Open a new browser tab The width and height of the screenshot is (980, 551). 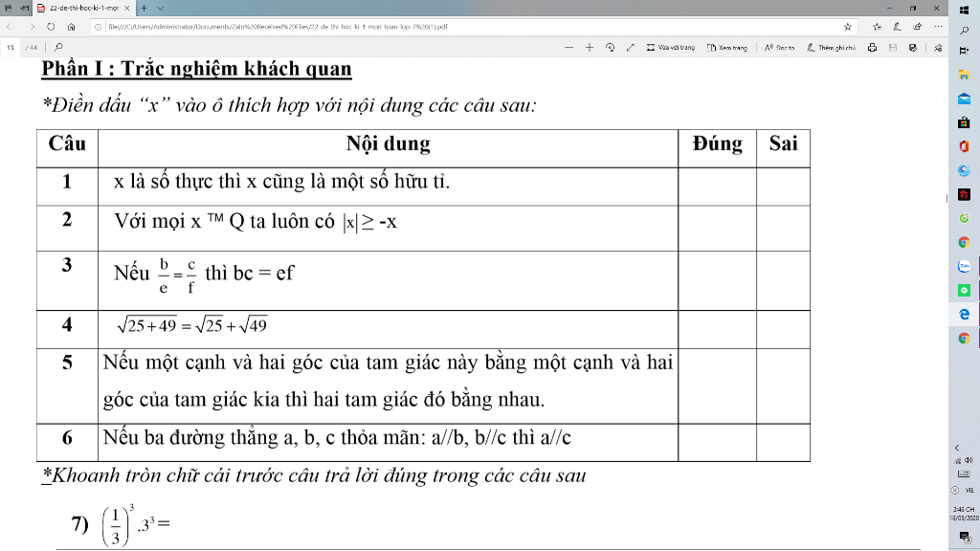[x=144, y=8]
